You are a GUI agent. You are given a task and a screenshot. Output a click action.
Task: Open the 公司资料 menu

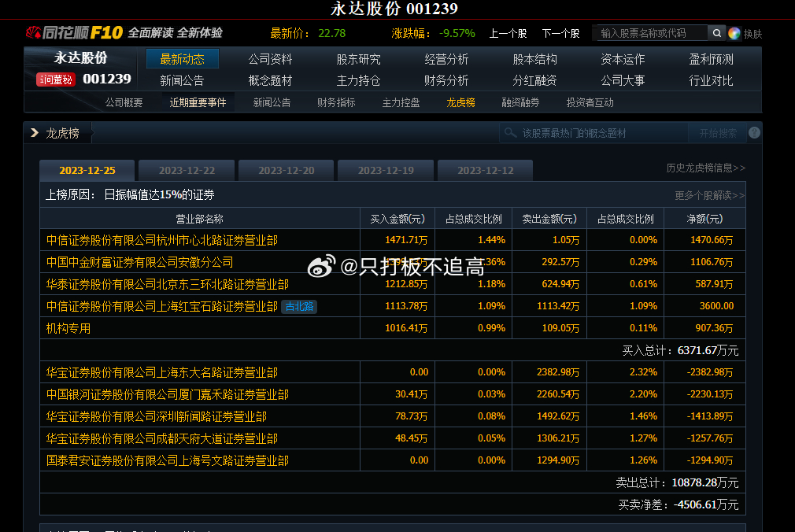(x=270, y=59)
